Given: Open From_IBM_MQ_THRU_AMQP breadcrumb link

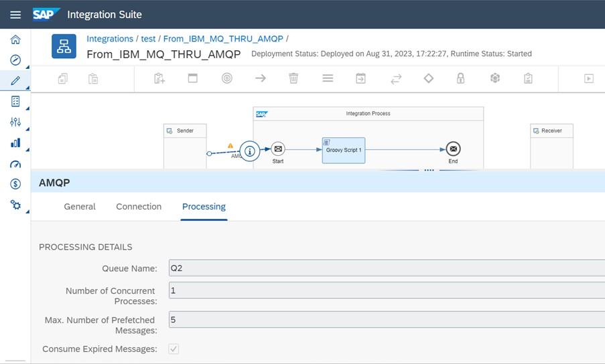Looking at the screenshot, I should click(x=223, y=39).
